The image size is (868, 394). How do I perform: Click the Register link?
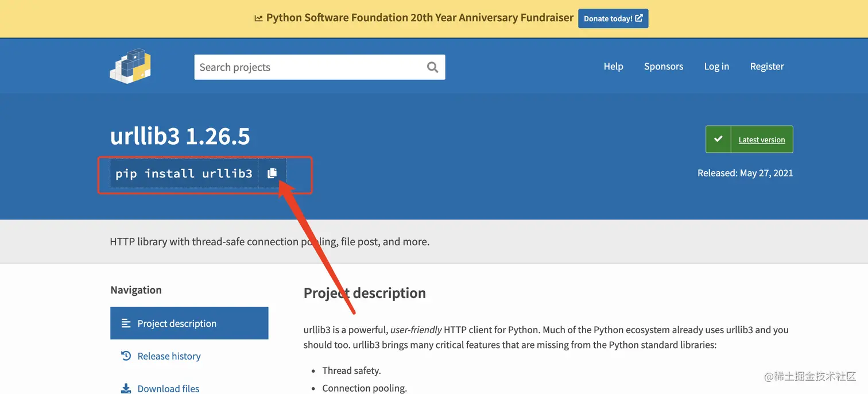766,67
